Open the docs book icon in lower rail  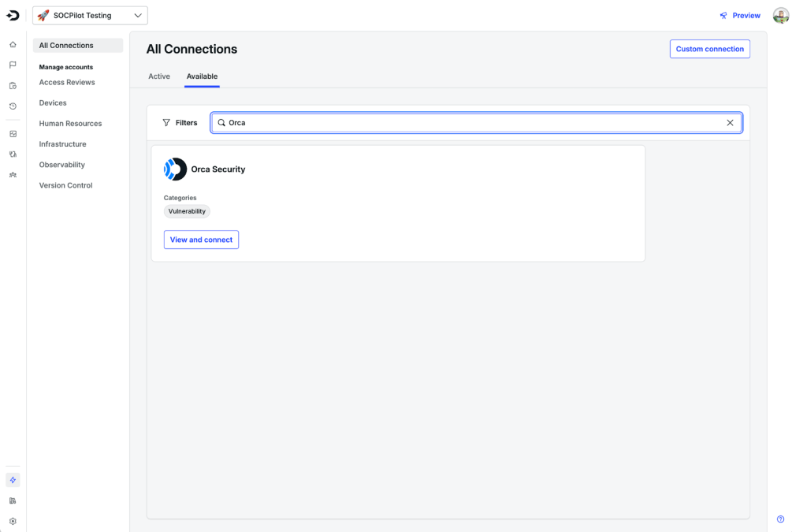point(13,500)
